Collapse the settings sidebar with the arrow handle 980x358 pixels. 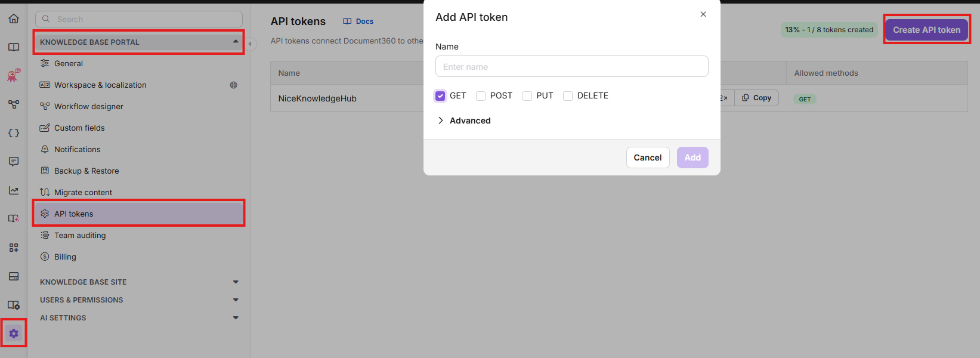pos(251,44)
